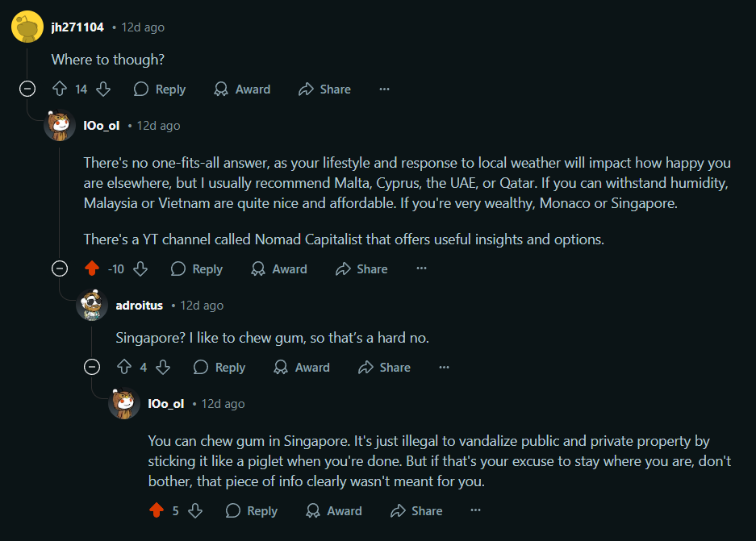Image resolution: width=756 pixels, height=541 pixels.
Task: Upvote jh271104's "Where to though?" comment
Action: 60,89
